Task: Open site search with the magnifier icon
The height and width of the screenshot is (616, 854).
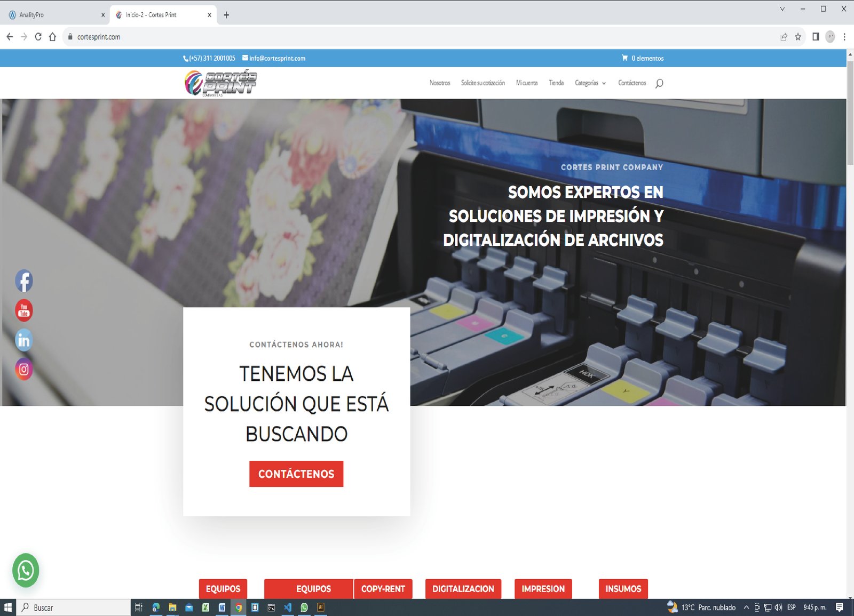Action: click(660, 83)
